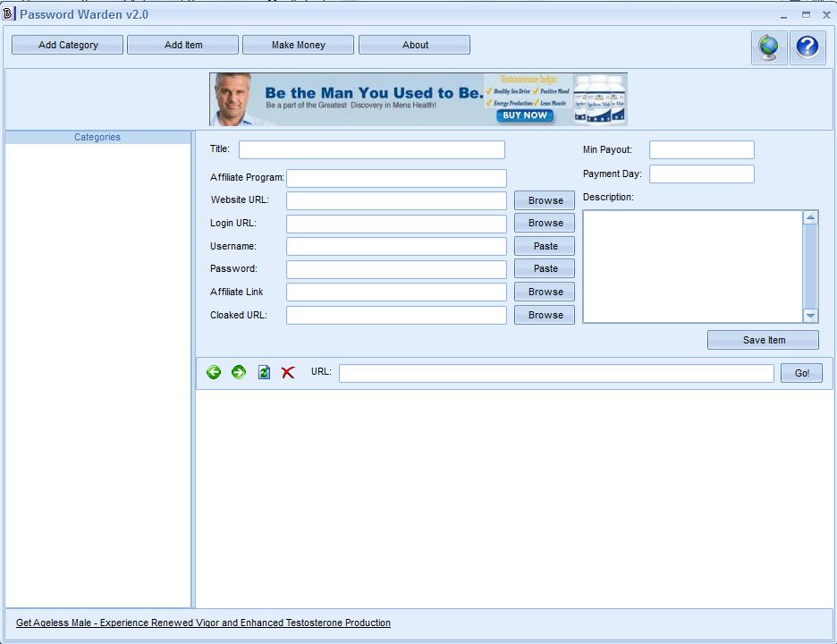Viewport: 837px width, 644px height.
Task: Click the Add Item button
Action: [x=183, y=45]
